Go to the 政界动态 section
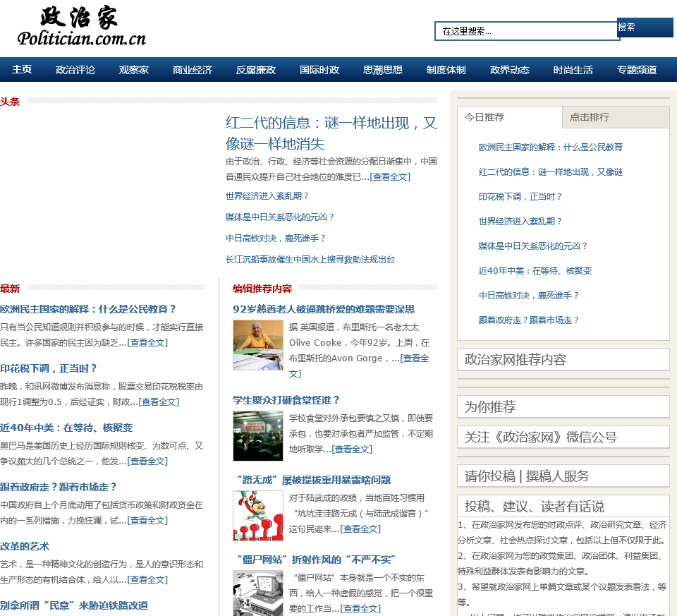The width and height of the screenshot is (677, 616). 510,70
